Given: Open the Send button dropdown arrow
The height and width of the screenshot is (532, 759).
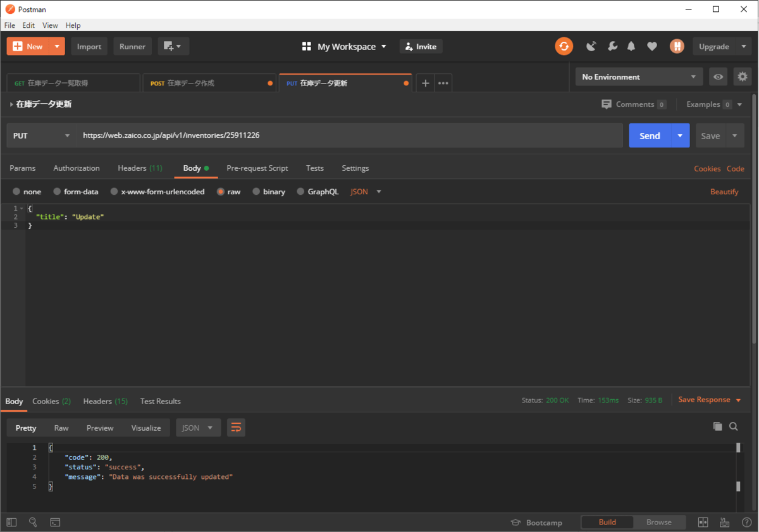Looking at the screenshot, I should [x=680, y=135].
